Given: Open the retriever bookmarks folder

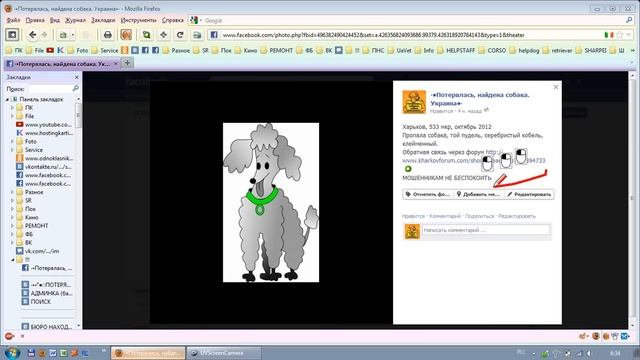Looking at the screenshot, I should point(557,50).
